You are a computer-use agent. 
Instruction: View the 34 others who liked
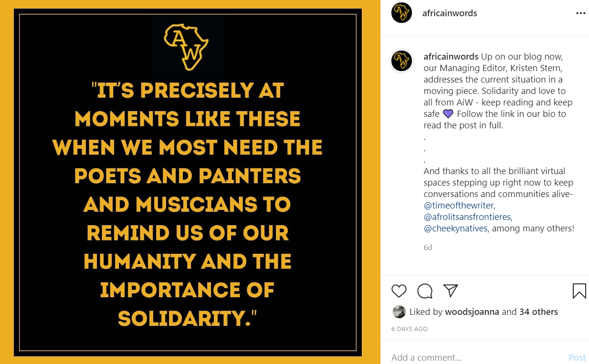point(538,312)
